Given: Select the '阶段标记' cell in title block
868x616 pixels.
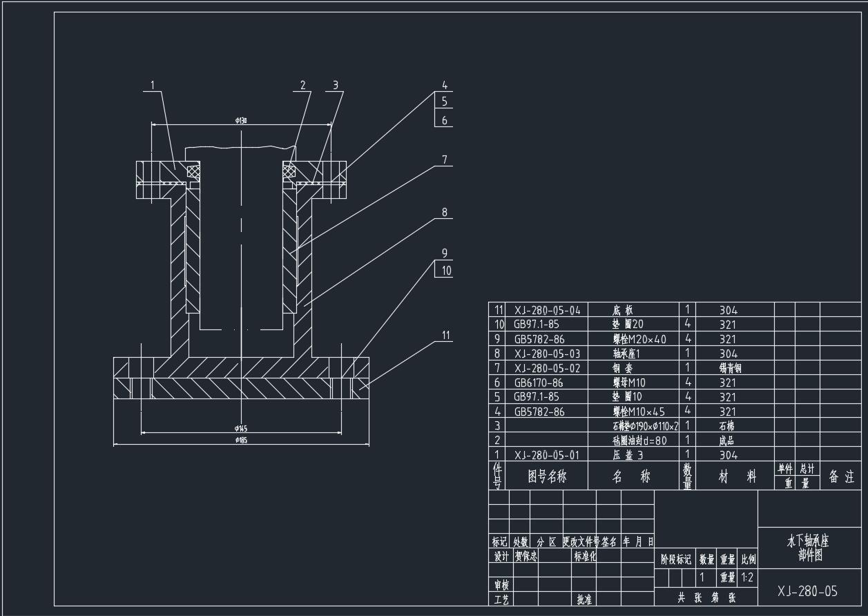Looking at the screenshot, I should 675,559.
